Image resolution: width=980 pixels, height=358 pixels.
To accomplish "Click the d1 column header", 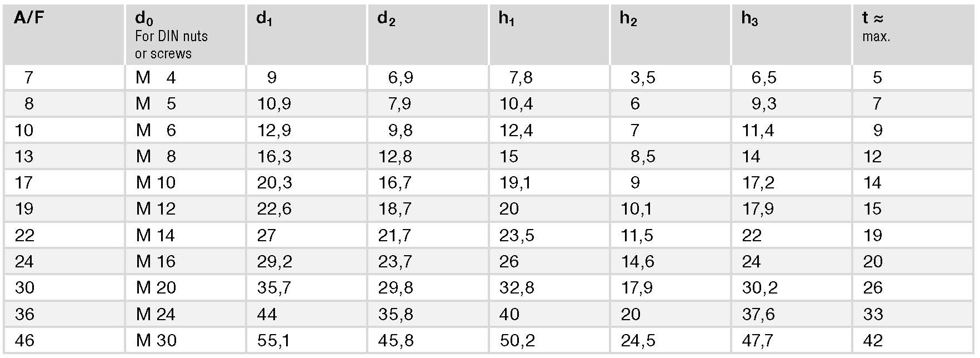I will pyautogui.click(x=264, y=18).
